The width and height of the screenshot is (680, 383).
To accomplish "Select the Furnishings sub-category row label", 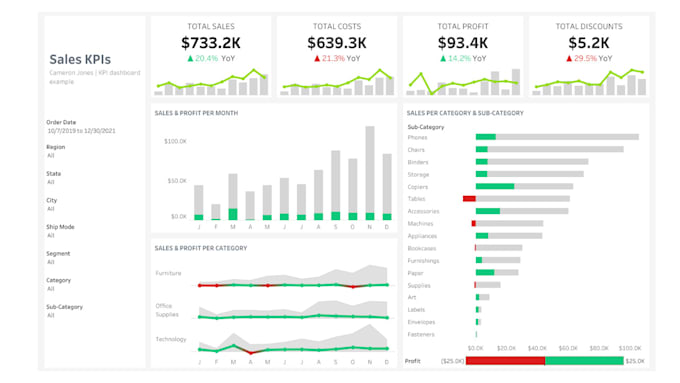I will pos(423,261).
